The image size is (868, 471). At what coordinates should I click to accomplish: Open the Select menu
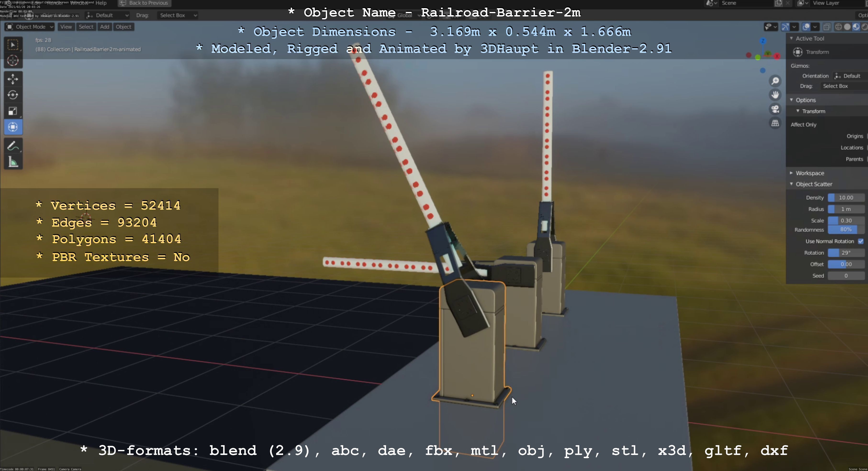[x=86, y=27]
